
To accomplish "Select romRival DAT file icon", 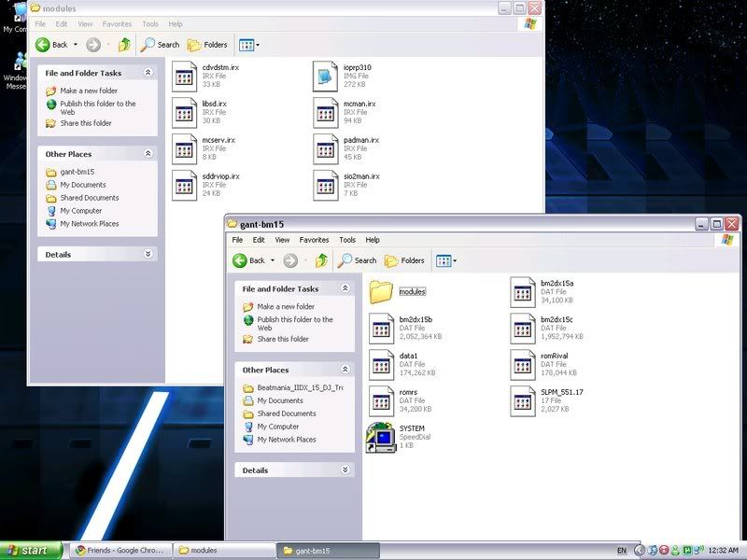I will [x=523, y=365].
